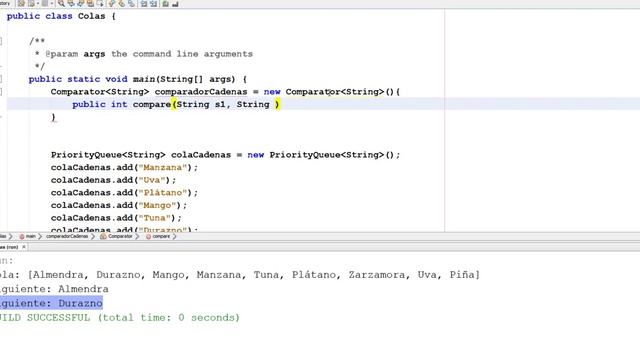Select the Comparator breadcrumb item
Image resolution: width=640 pixels, height=360 pixels.
[x=116, y=236]
